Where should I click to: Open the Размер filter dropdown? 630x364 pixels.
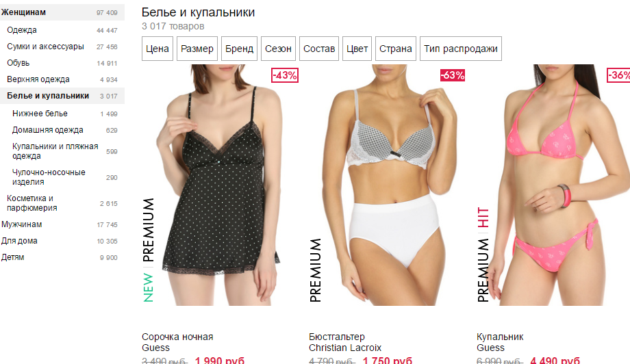pos(197,49)
